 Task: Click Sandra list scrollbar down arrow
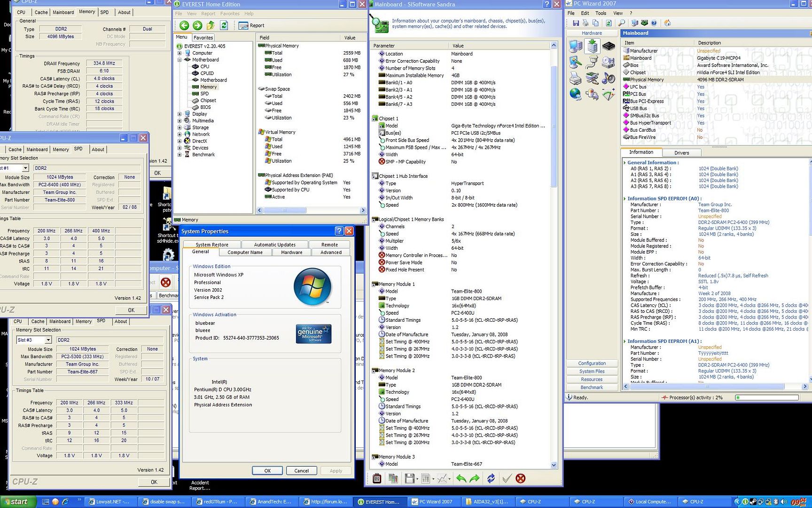coord(554,465)
